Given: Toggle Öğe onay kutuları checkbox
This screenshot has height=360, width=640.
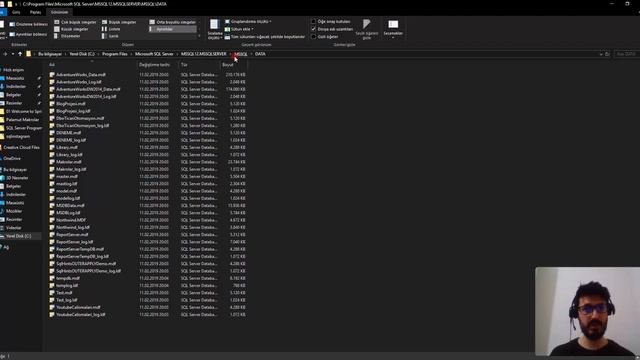Looking at the screenshot, I should [313, 22].
